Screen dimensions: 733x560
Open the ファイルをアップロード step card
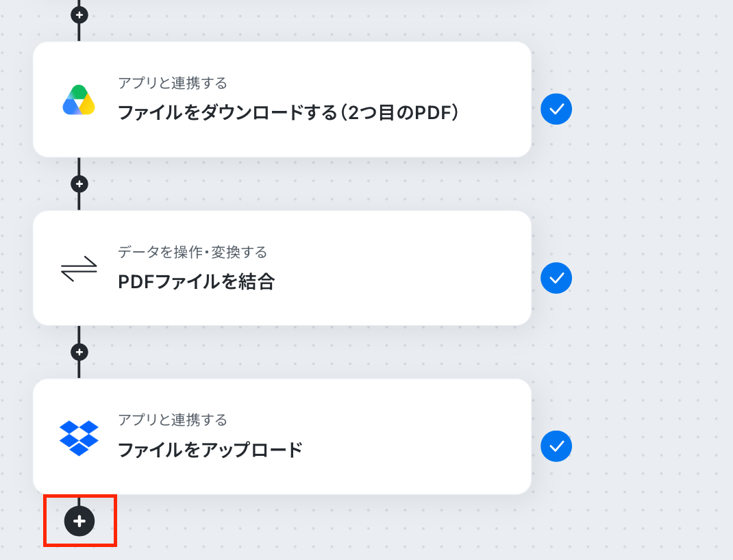pos(282,437)
